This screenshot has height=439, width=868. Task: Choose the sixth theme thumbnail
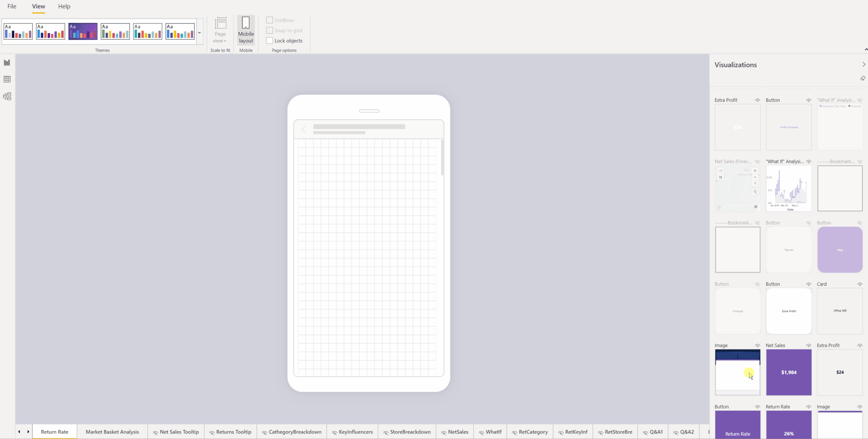[180, 31]
